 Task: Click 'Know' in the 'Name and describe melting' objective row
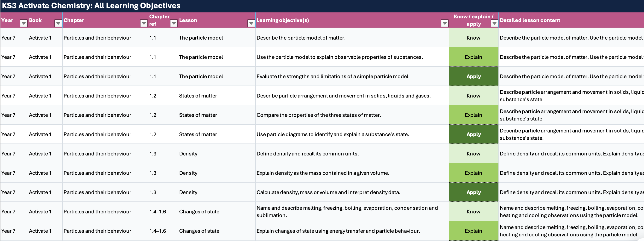click(x=474, y=212)
